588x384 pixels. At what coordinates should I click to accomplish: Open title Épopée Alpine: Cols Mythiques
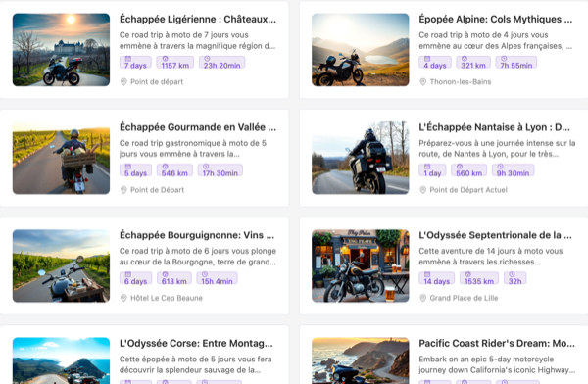pos(495,20)
